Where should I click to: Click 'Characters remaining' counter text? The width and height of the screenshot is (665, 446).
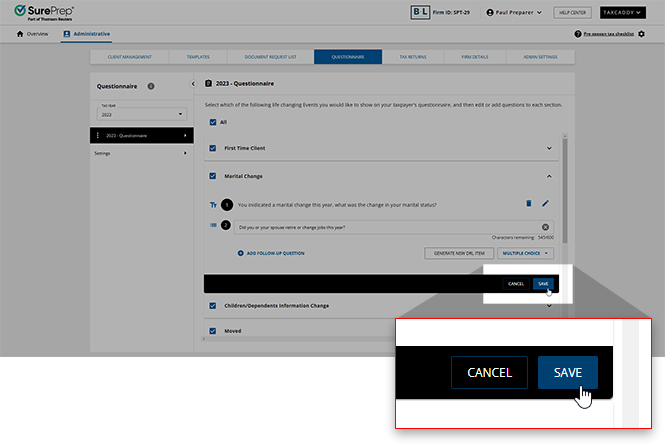(522, 238)
